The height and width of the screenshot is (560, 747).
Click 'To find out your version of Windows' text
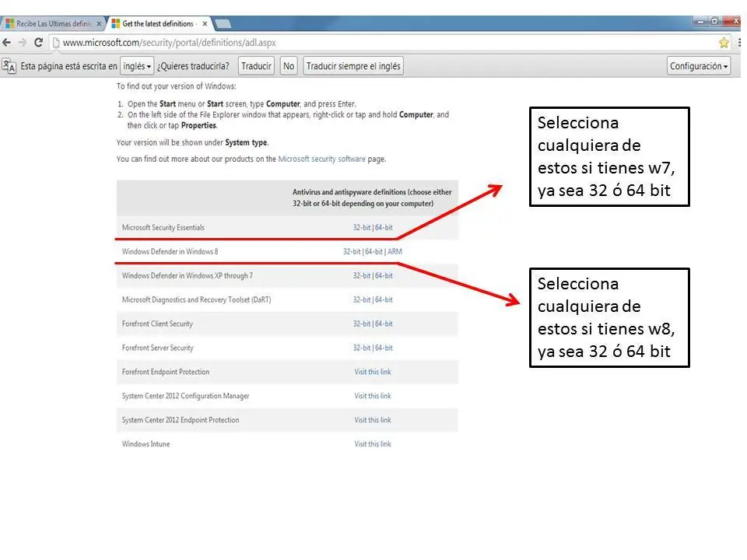pos(177,86)
